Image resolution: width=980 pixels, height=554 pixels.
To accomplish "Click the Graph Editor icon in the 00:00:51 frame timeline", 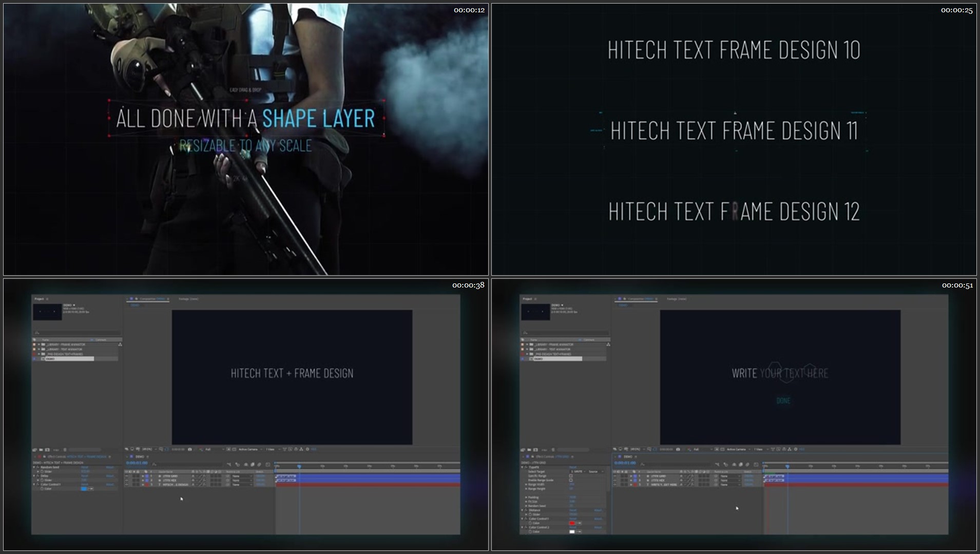I will point(756,464).
